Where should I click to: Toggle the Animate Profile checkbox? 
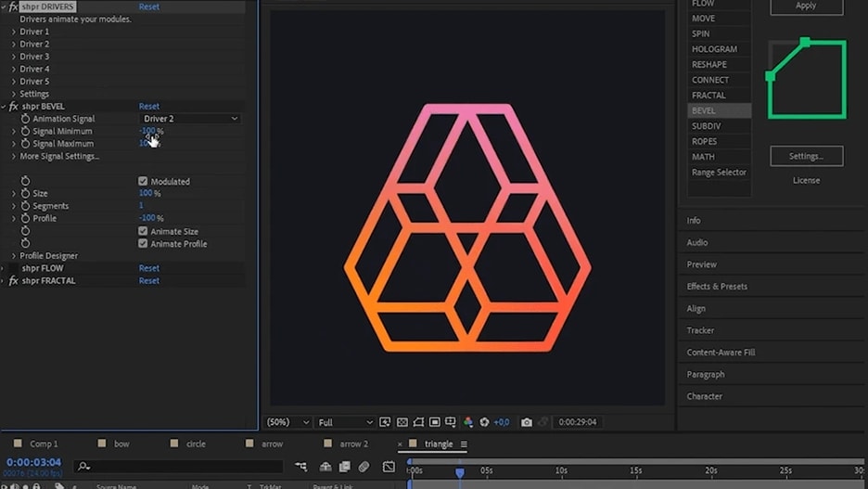(143, 243)
